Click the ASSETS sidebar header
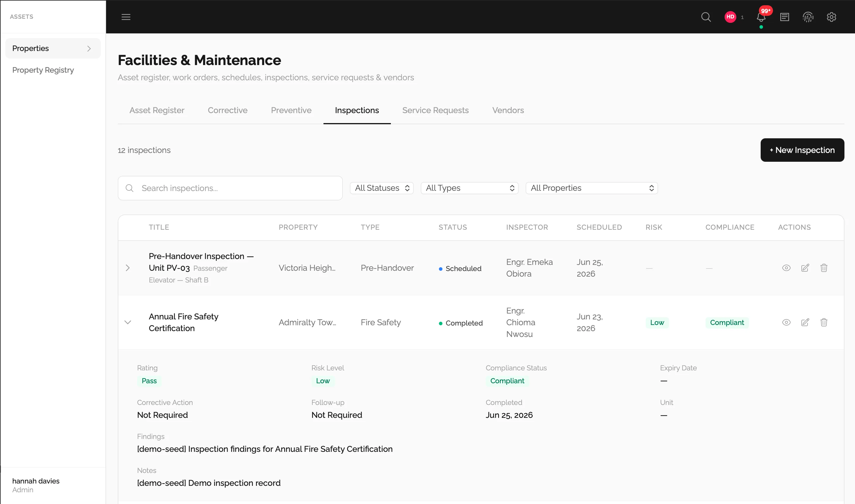 pyautogui.click(x=21, y=17)
